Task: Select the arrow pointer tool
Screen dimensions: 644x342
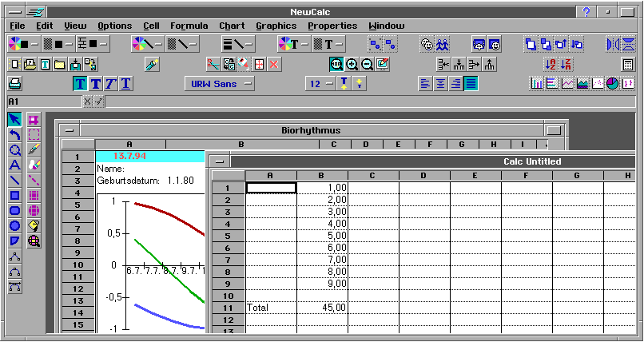Action: pyautogui.click(x=14, y=120)
